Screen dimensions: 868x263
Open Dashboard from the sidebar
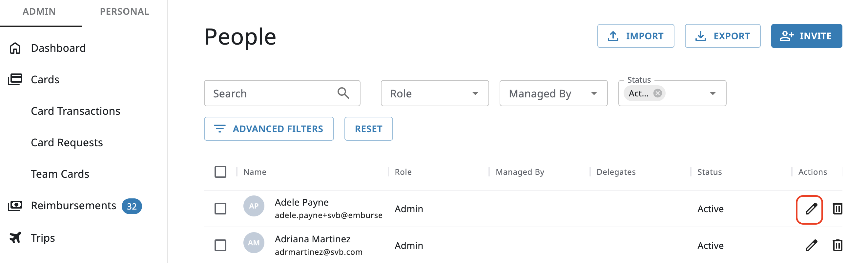click(x=58, y=48)
